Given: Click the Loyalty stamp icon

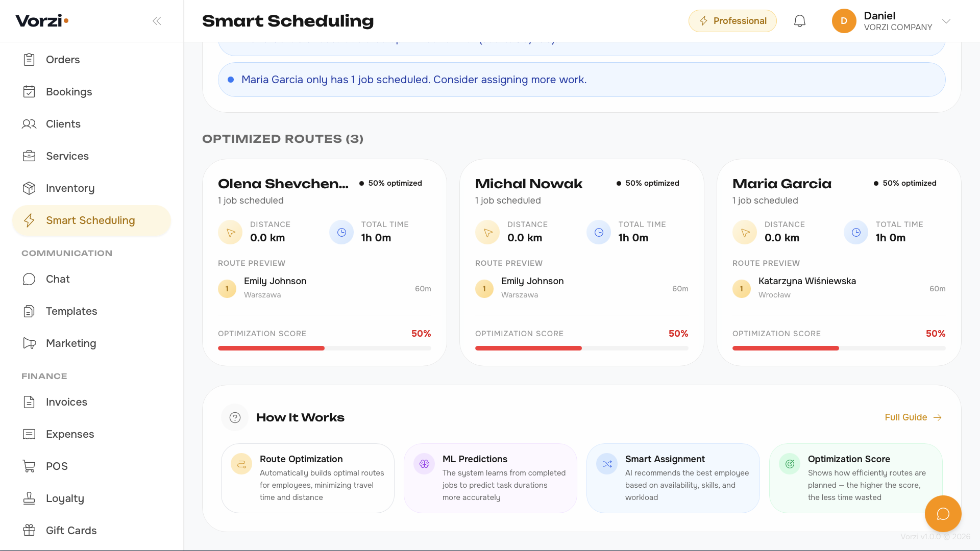Looking at the screenshot, I should pos(29,498).
